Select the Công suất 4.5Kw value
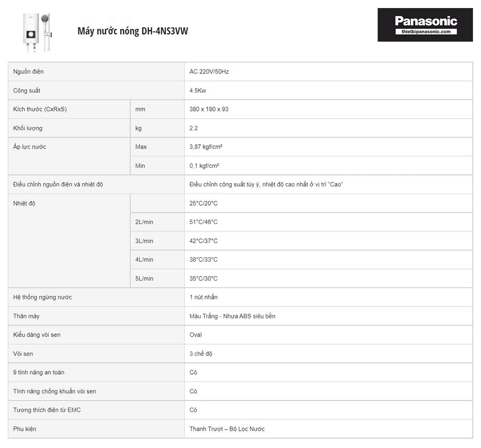 pos(198,91)
